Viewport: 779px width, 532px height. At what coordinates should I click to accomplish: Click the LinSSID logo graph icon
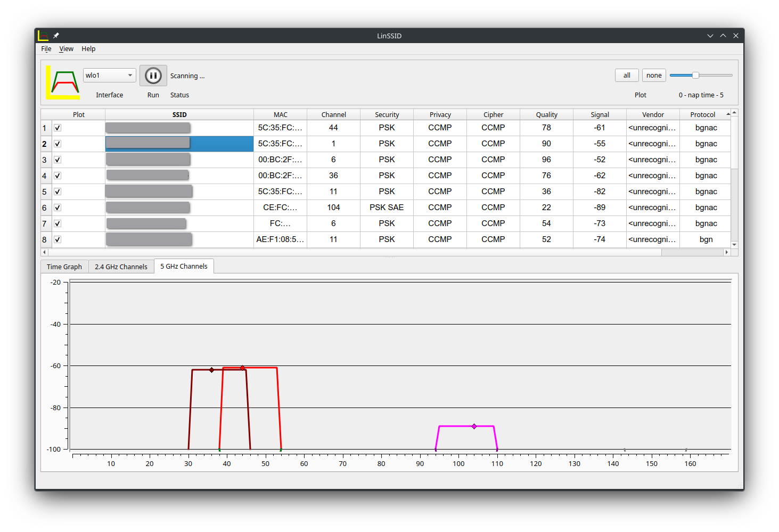pyautogui.click(x=63, y=82)
